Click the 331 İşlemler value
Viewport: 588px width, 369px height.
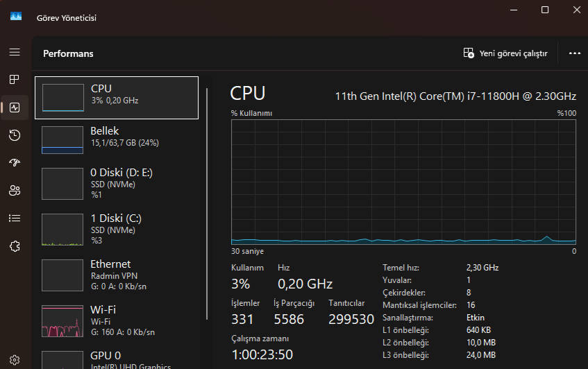point(242,319)
